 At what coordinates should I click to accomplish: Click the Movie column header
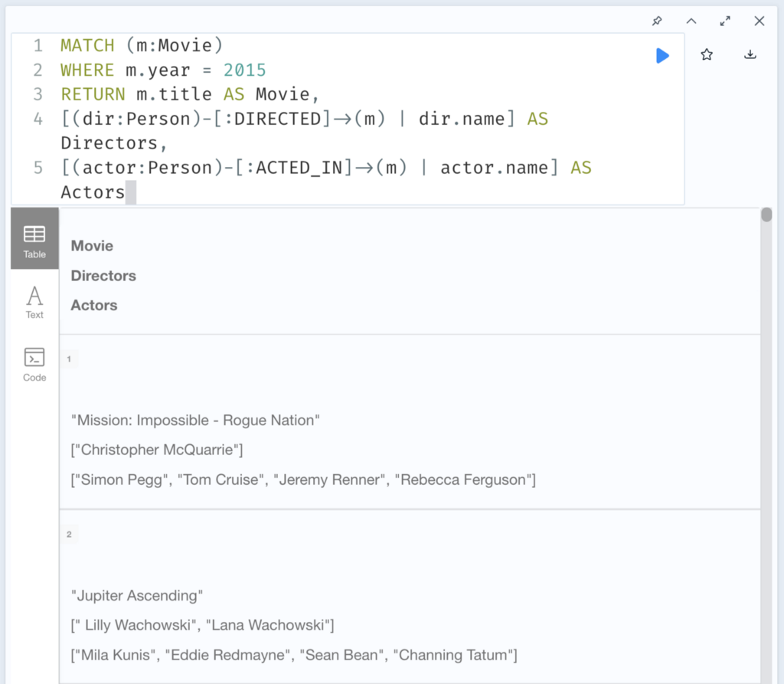click(x=92, y=246)
